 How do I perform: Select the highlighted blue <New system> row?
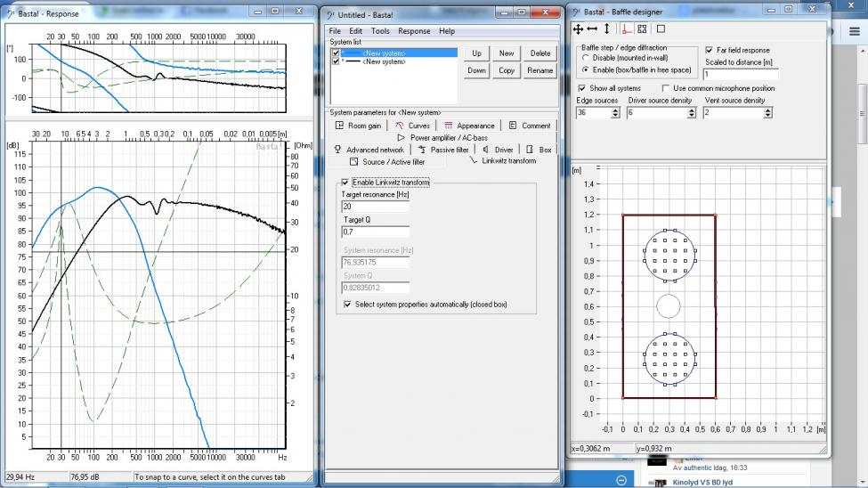pos(399,53)
